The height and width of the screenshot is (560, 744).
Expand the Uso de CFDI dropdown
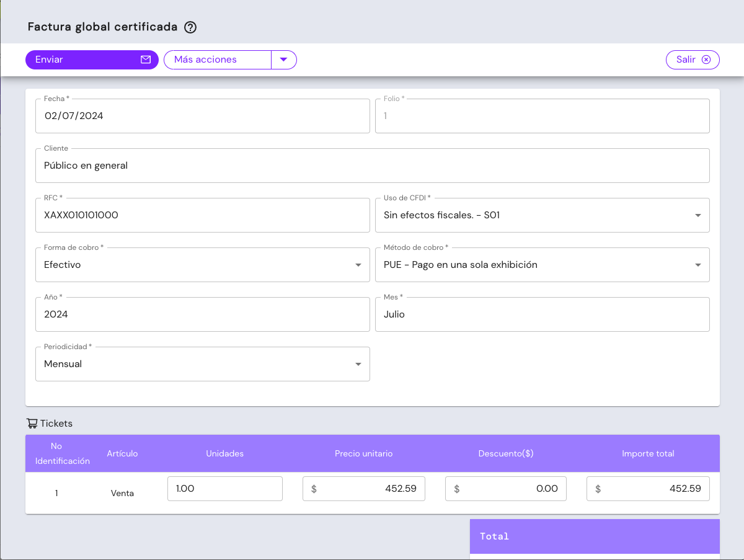tap(697, 215)
